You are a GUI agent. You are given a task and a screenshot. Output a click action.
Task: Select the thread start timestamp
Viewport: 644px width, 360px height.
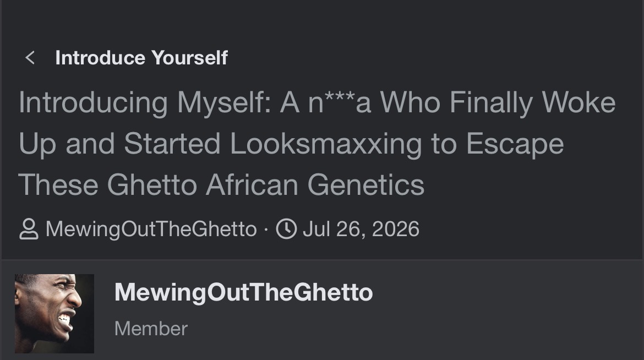[x=361, y=228]
